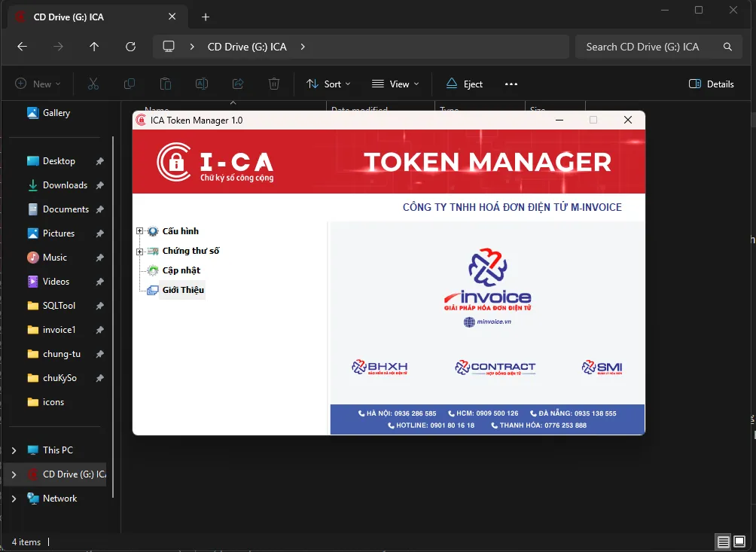Click the Rename icon in Explorer toolbar
Screen dimensions: 756x552
click(x=202, y=84)
